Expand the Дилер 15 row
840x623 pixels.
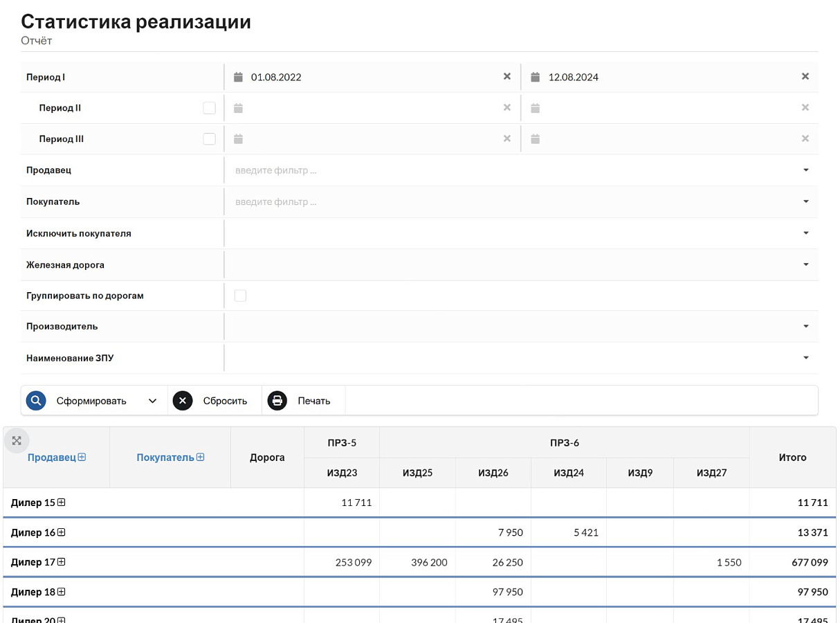click(62, 503)
